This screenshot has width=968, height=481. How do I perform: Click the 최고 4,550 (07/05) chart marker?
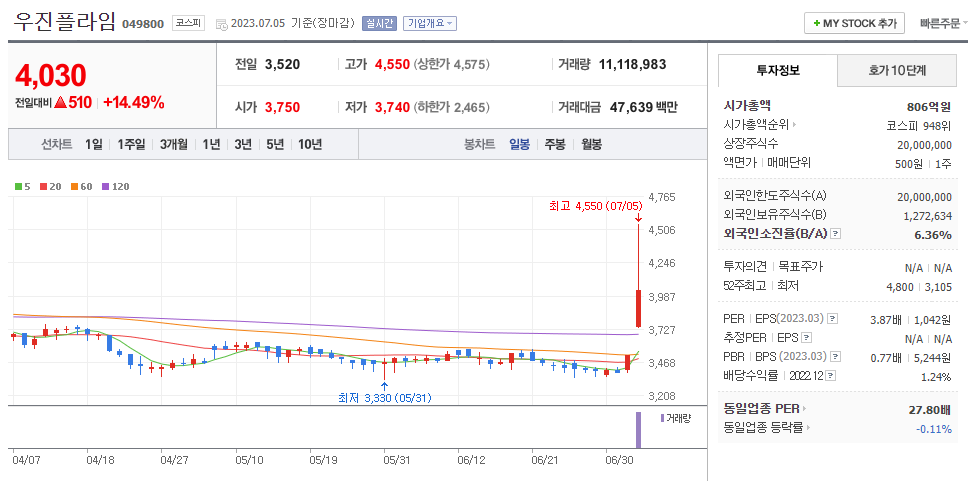[595, 206]
